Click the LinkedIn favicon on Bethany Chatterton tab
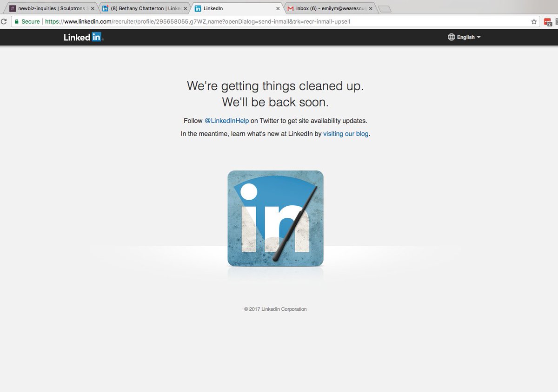The width and height of the screenshot is (558, 392). pos(106,8)
